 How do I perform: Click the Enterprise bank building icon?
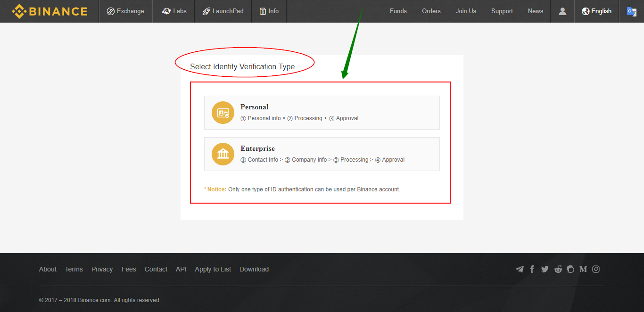[x=223, y=154]
